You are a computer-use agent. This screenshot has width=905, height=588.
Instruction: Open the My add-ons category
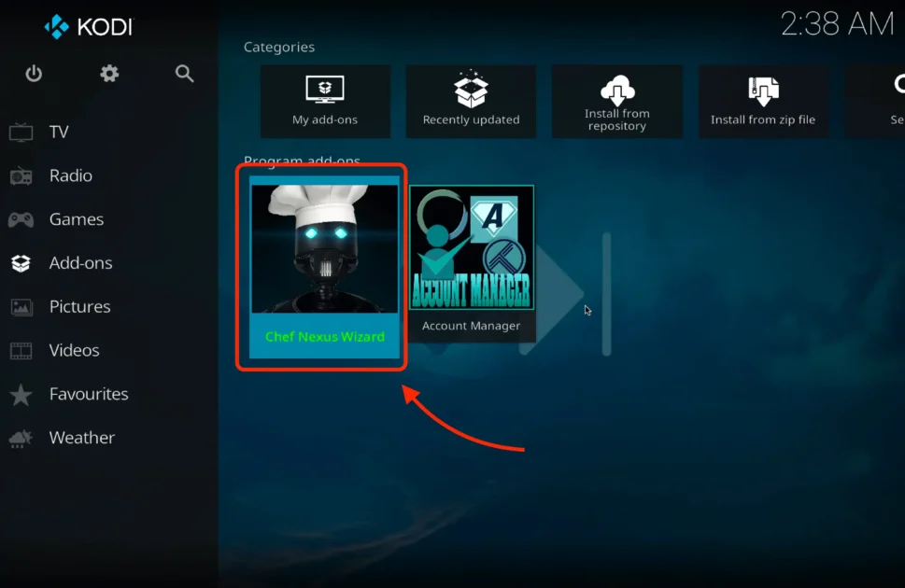point(325,101)
